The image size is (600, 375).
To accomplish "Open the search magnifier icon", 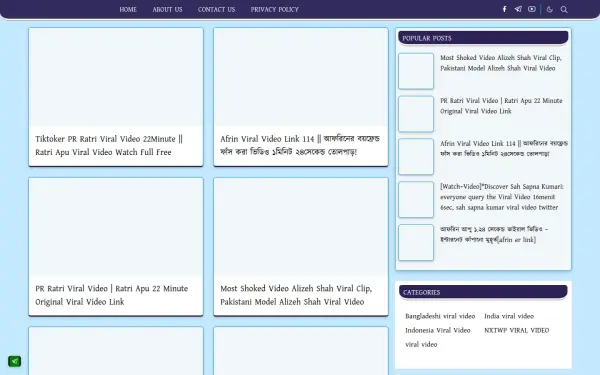I will coord(564,9).
